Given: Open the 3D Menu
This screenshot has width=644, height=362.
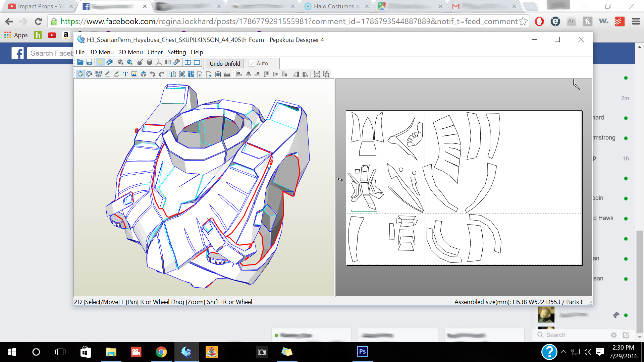Looking at the screenshot, I should click(101, 52).
